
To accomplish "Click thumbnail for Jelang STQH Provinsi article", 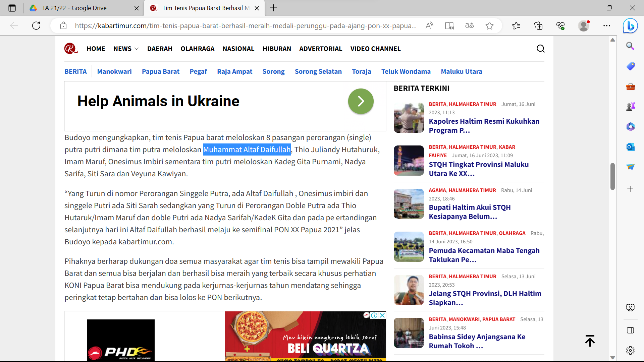I will [409, 290].
